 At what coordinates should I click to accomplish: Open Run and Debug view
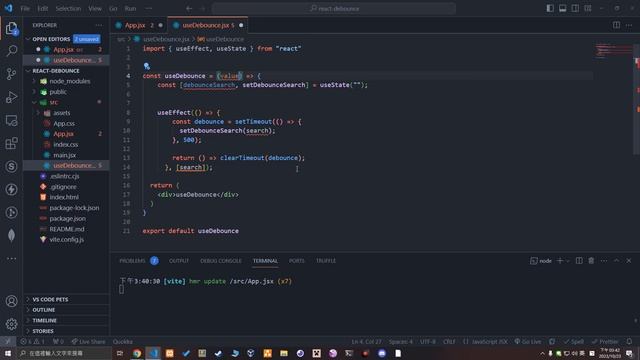click(11, 97)
